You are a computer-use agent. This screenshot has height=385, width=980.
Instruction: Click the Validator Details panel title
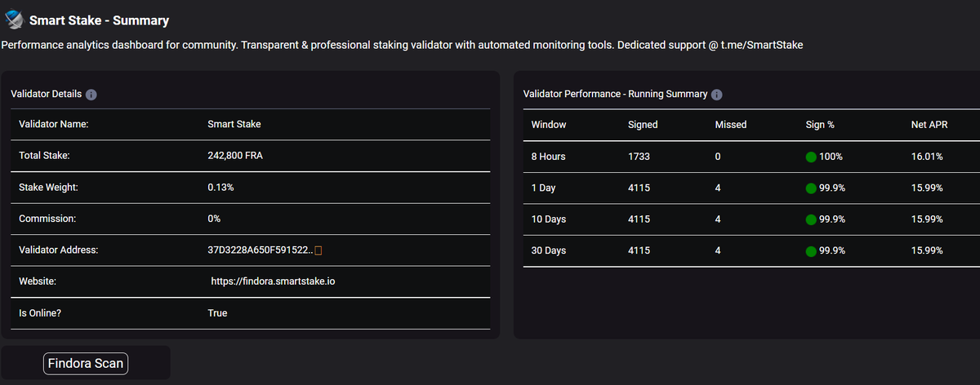(47, 95)
